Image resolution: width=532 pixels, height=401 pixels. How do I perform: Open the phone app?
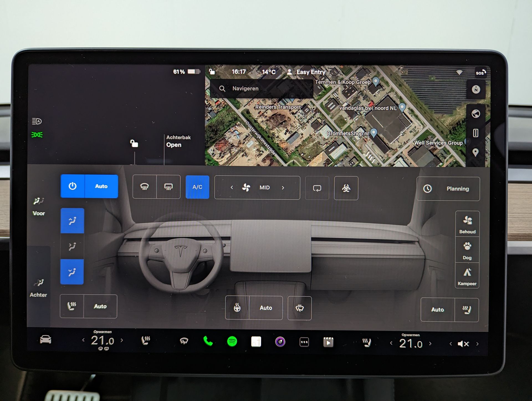[208, 341]
